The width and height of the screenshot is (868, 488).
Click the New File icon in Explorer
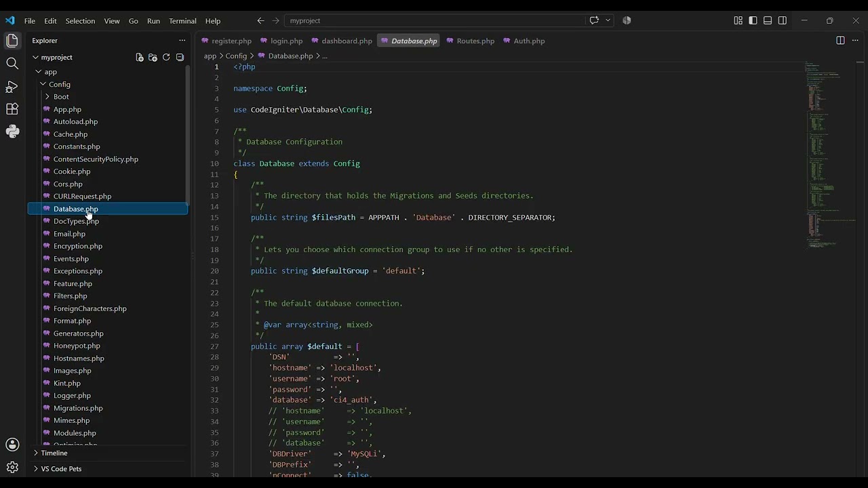139,58
